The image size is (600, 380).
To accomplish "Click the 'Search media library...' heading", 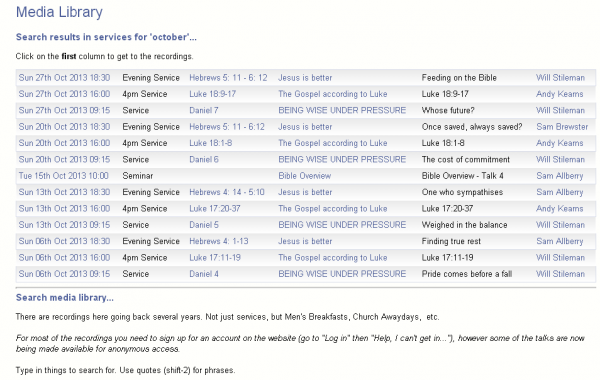I will tap(65, 298).
